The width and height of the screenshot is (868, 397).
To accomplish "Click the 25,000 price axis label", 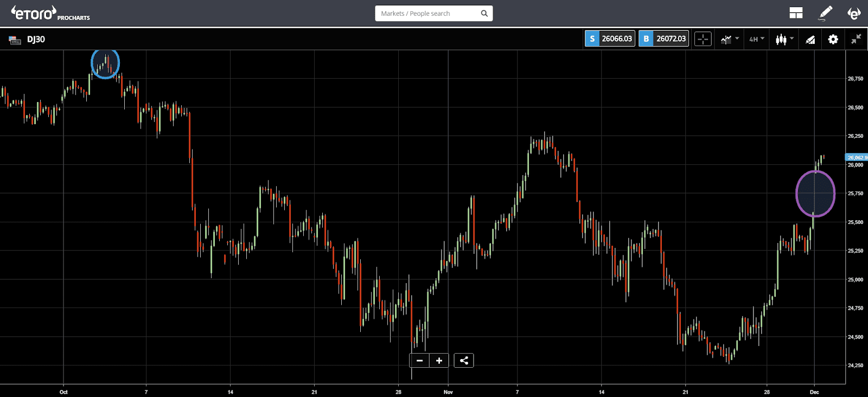I will click(856, 279).
